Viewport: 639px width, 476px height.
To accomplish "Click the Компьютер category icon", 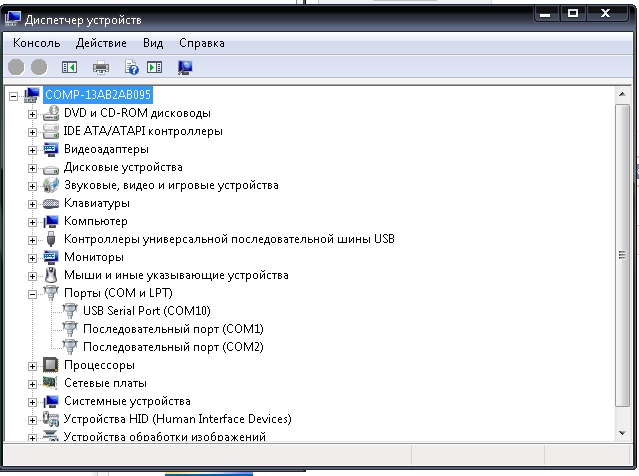I will coord(51,221).
